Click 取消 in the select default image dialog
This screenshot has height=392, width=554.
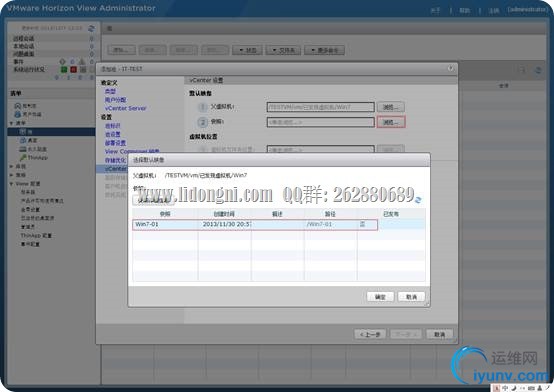[x=411, y=297]
